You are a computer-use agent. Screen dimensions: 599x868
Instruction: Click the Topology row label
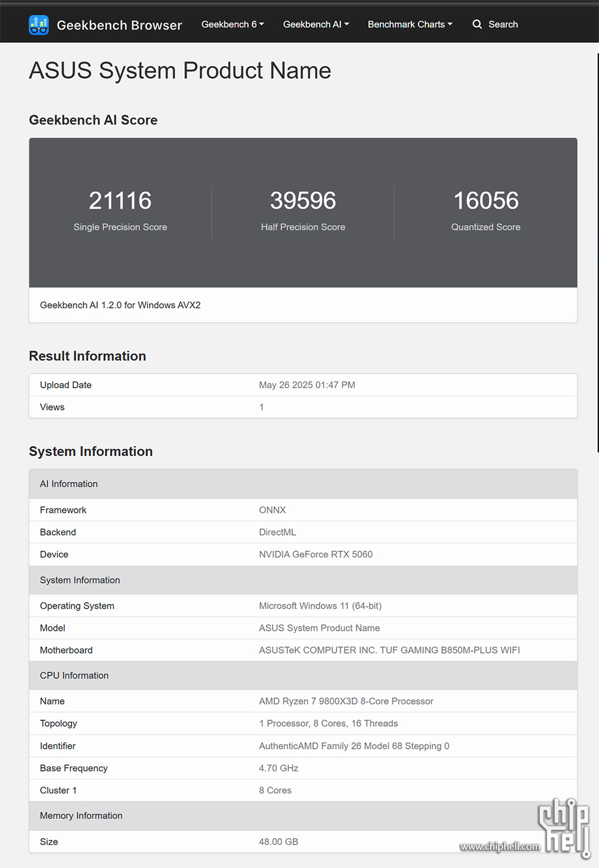pyautogui.click(x=59, y=724)
